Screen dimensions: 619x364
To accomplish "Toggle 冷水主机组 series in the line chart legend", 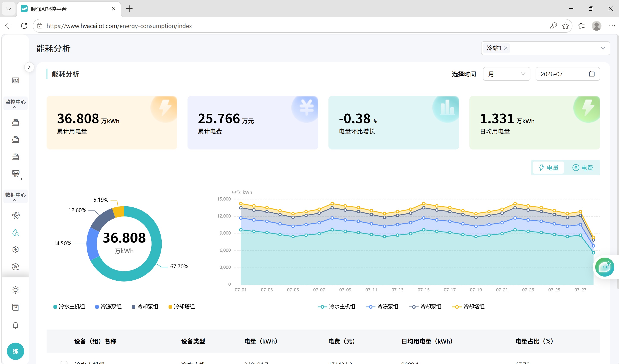I will [336, 306].
